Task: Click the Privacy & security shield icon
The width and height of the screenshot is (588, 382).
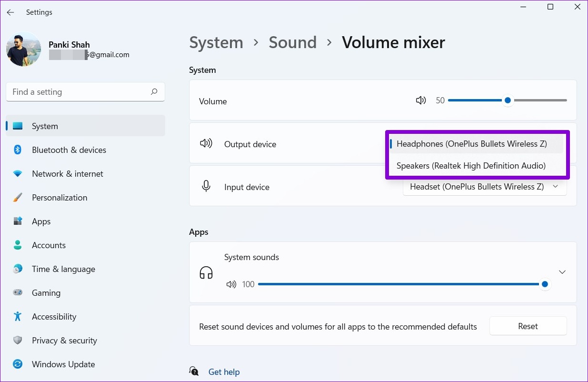Action: click(x=18, y=341)
